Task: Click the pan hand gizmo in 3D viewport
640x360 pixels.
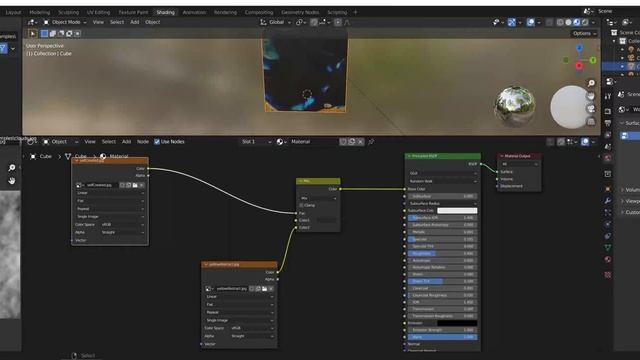Action: [591, 96]
